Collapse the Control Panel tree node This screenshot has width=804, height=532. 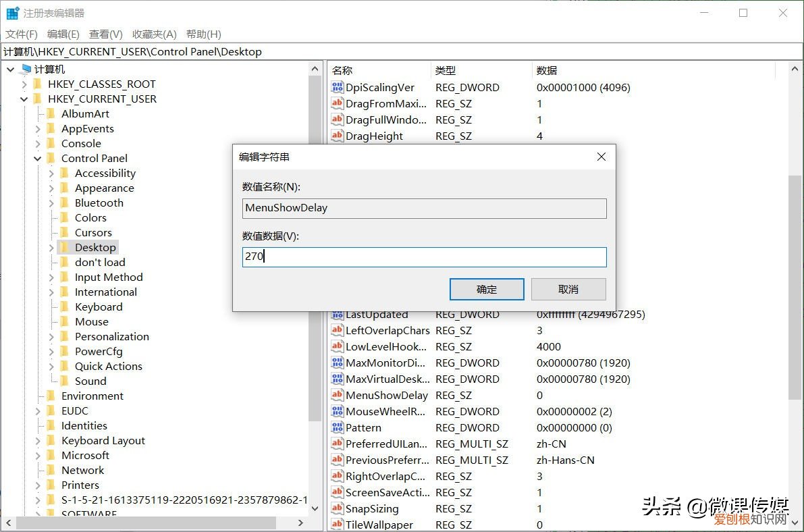click(38, 159)
